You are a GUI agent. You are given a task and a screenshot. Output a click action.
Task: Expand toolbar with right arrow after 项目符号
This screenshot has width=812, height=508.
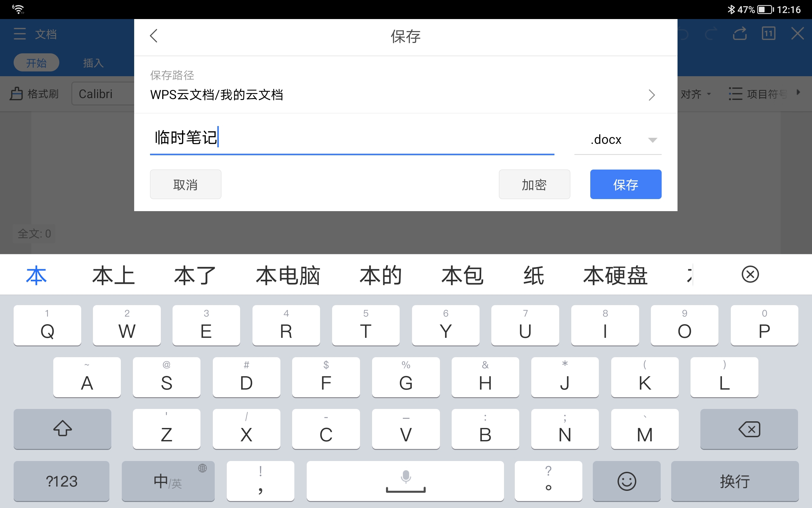(799, 92)
